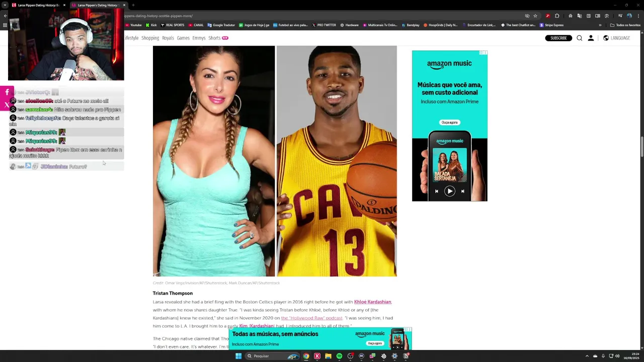644x362 pixels.
Task: Open the "Hollywood Raw" podcast link
Action: [x=311, y=318]
